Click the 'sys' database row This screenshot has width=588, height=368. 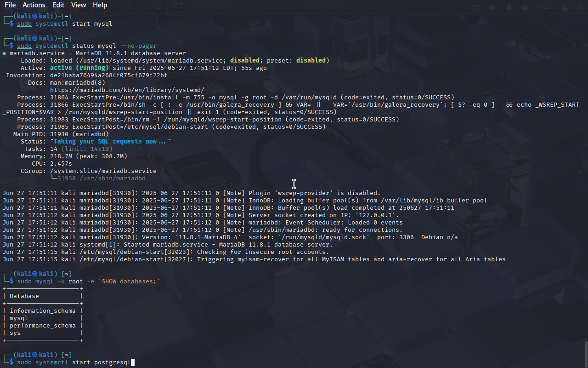point(43,333)
